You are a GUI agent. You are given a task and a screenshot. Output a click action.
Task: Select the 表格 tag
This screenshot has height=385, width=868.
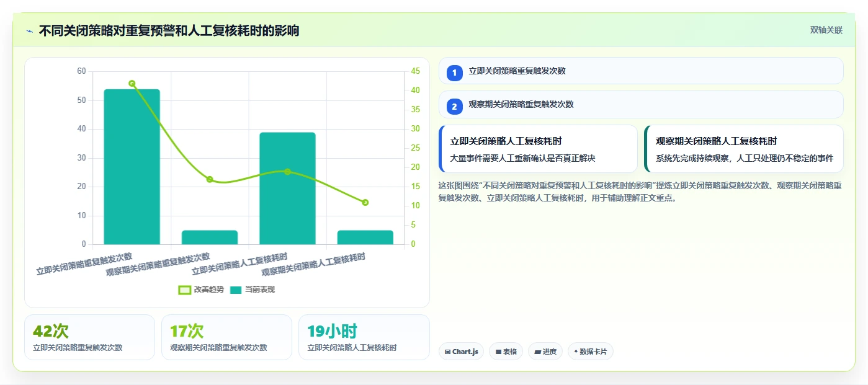(506, 352)
